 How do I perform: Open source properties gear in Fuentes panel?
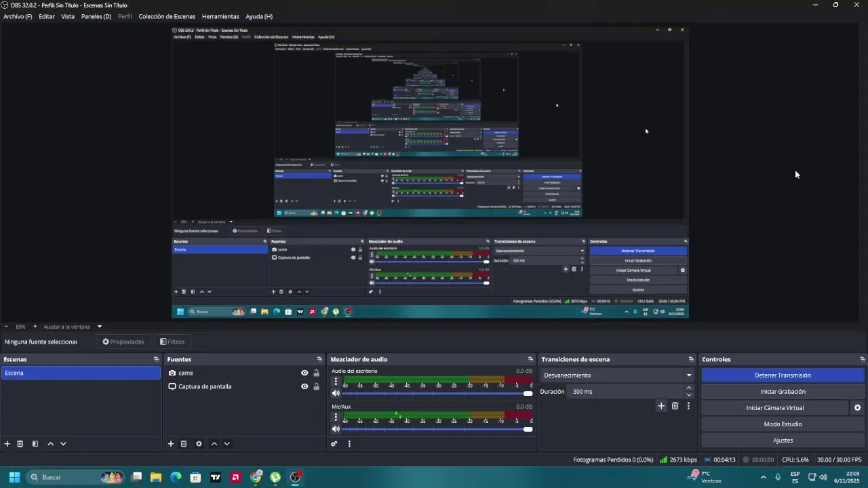click(x=199, y=444)
